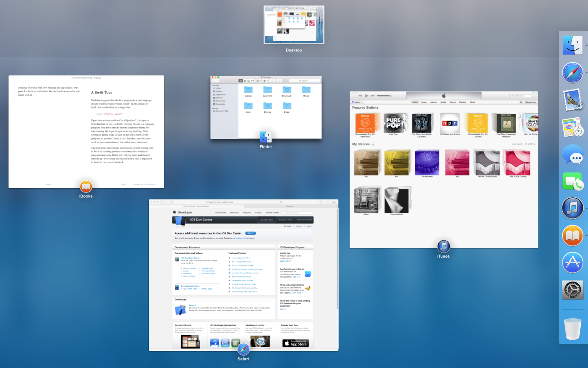Screen dimensions: 588x368
Task: Click the Safari address search field
Action: click(243, 202)
